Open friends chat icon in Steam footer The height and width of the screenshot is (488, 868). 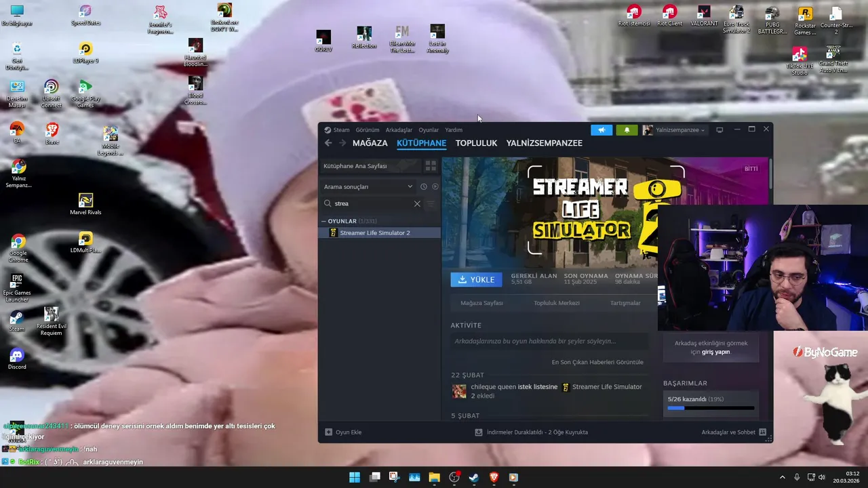pos(762,432)
